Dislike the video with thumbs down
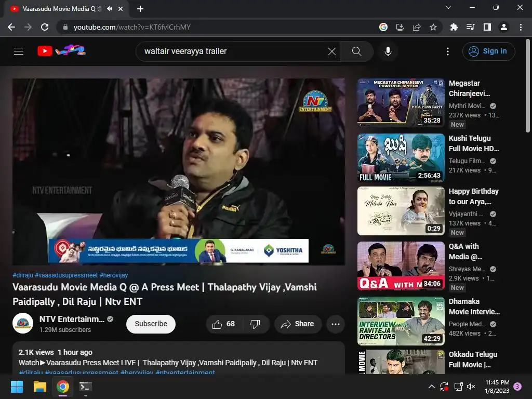Image resolution: width=532 pixels, height=399 pixels. tap(255, 324)
